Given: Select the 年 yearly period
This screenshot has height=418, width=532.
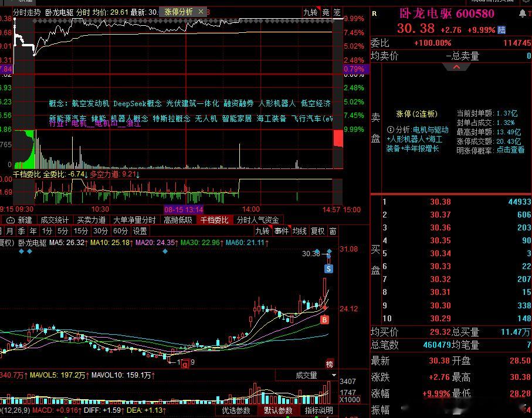Looking at the screenshot, I should tap(33, 231).
